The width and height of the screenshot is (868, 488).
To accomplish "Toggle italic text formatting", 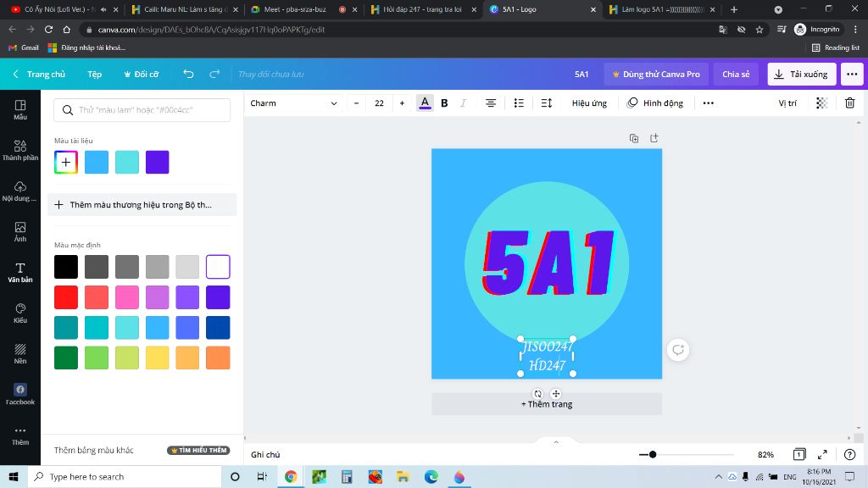I will (x=464, y=103).
